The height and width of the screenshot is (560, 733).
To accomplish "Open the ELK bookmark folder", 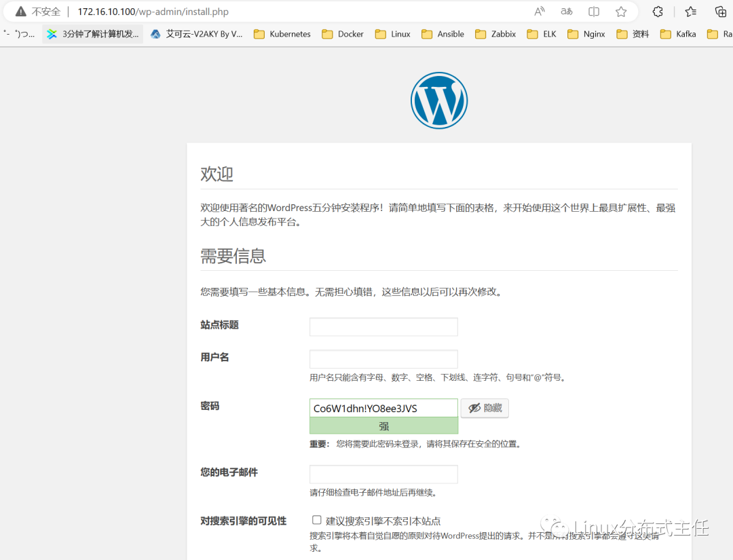I will 542,34.
